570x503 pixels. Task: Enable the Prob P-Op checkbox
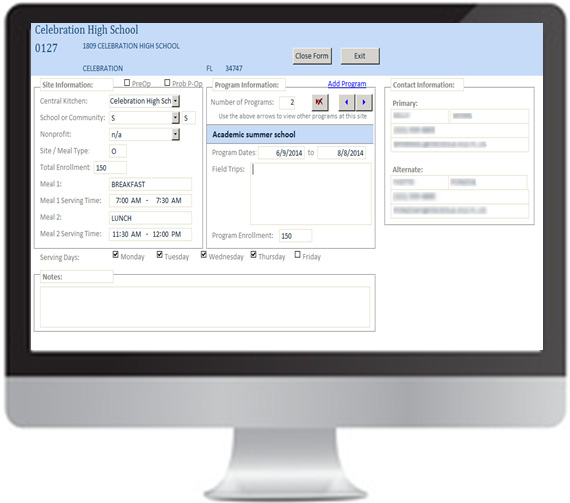[167, 83]
